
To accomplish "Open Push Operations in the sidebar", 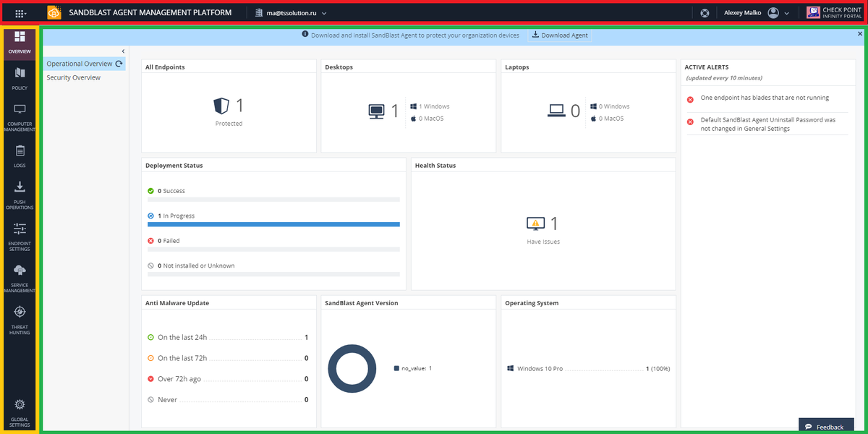I will pos(20,196).
